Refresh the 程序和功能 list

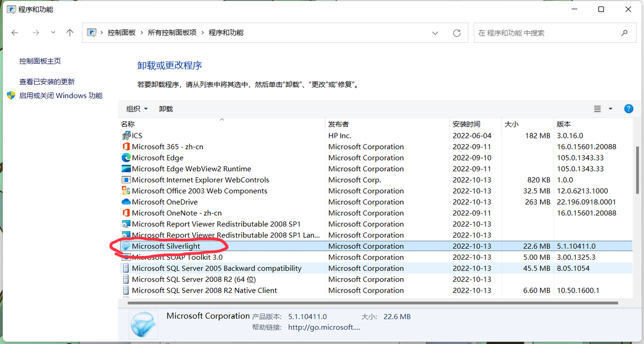pos(457,33)
